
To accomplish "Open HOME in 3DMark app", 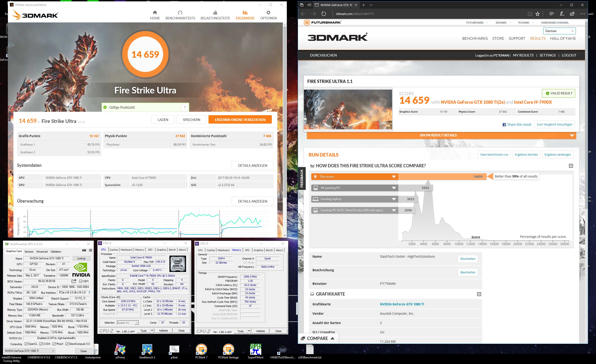I will tap(155, 15).
